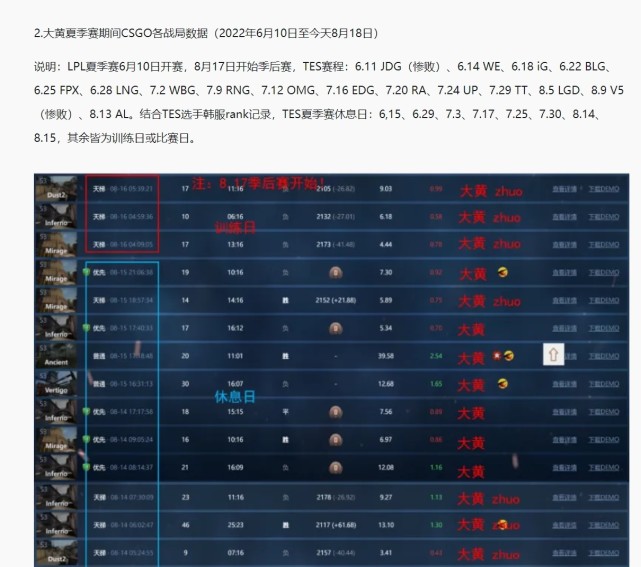This screenshot has width=641, height=567.
Task: Download DEMO for the Vertigo match
Action: pos(601,383)
